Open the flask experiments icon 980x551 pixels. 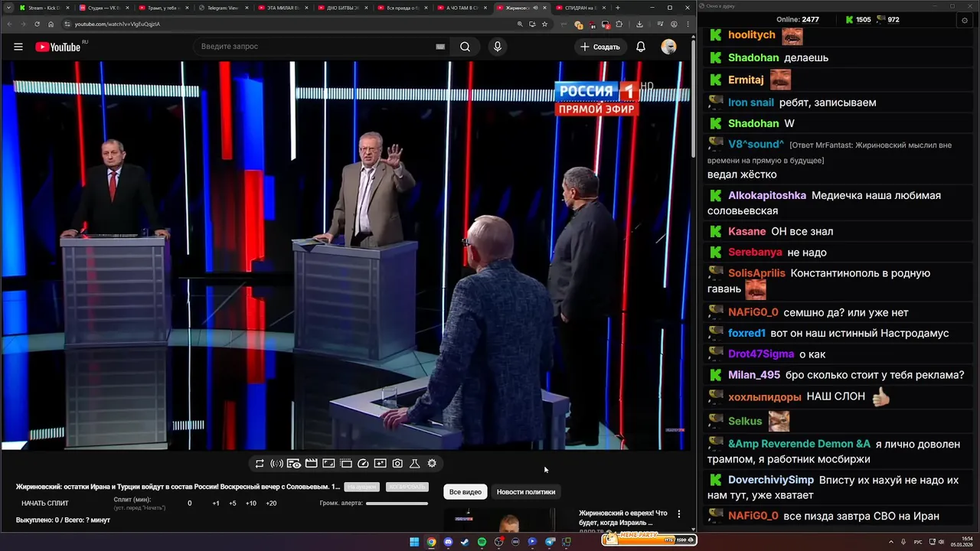414,463
